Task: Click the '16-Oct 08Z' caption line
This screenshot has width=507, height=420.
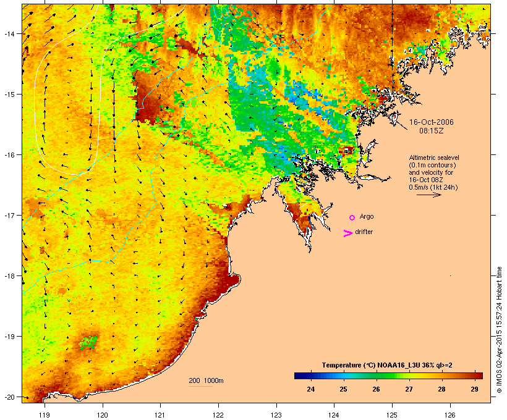Action: point(426,180)
